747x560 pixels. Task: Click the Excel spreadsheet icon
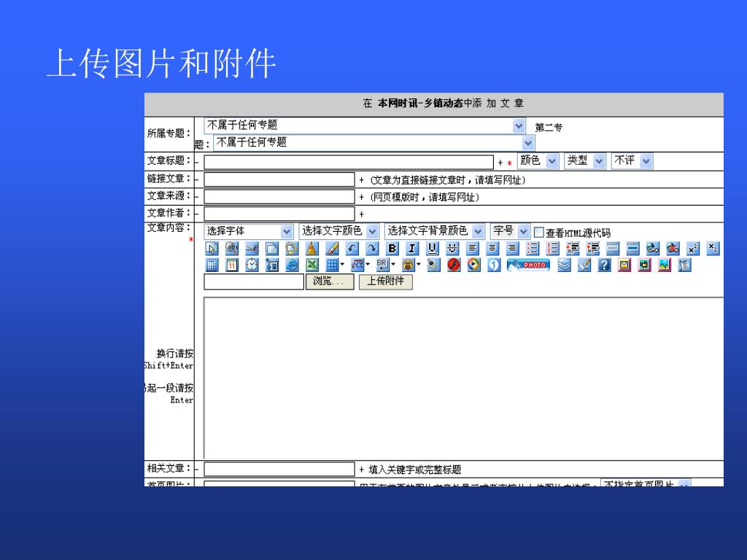point(312,265)
